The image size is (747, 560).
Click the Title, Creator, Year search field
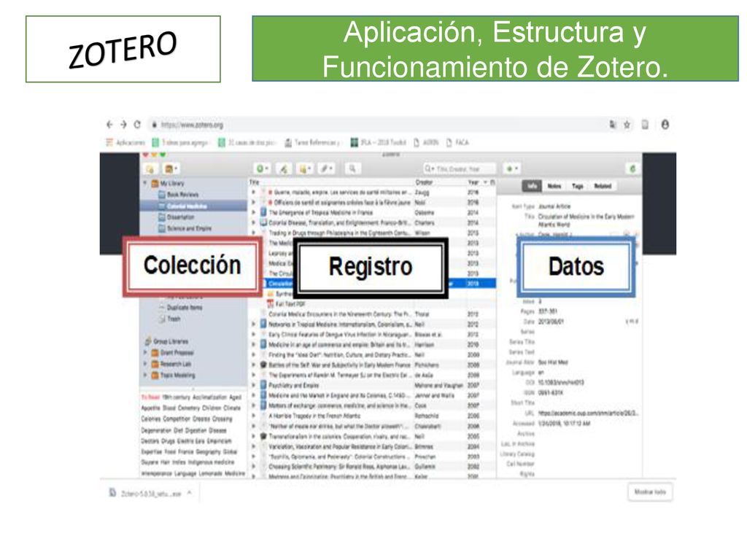coord(460,168)
